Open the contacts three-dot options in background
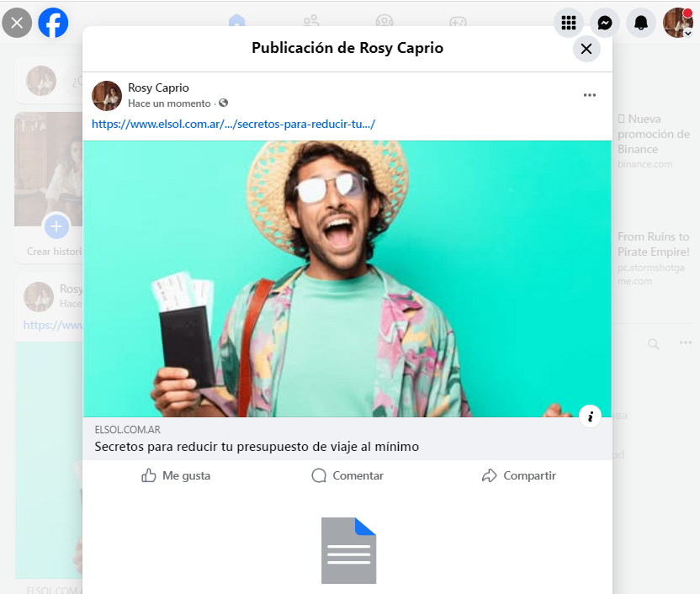The width and height of the screenshot is (700, 594). coord(685,342)
